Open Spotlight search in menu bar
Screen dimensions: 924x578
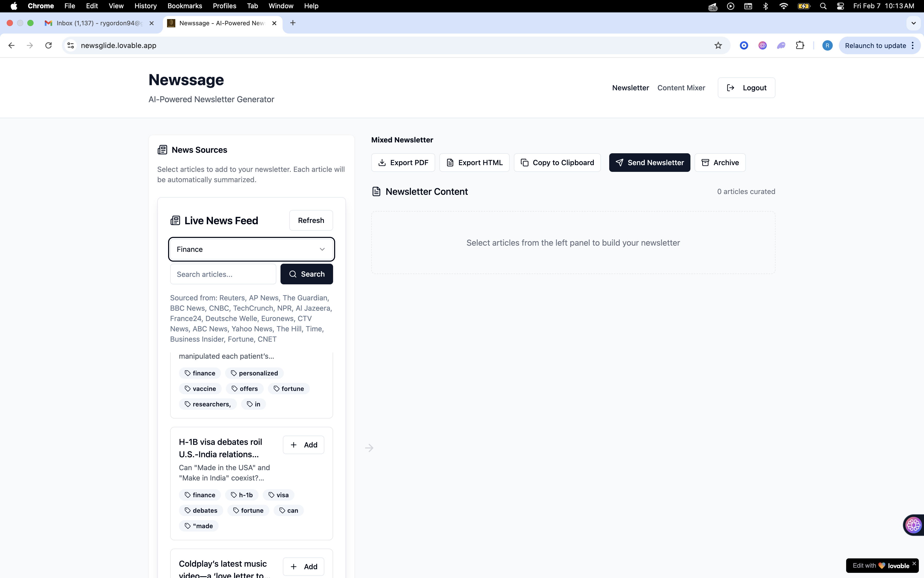[823, 6]
